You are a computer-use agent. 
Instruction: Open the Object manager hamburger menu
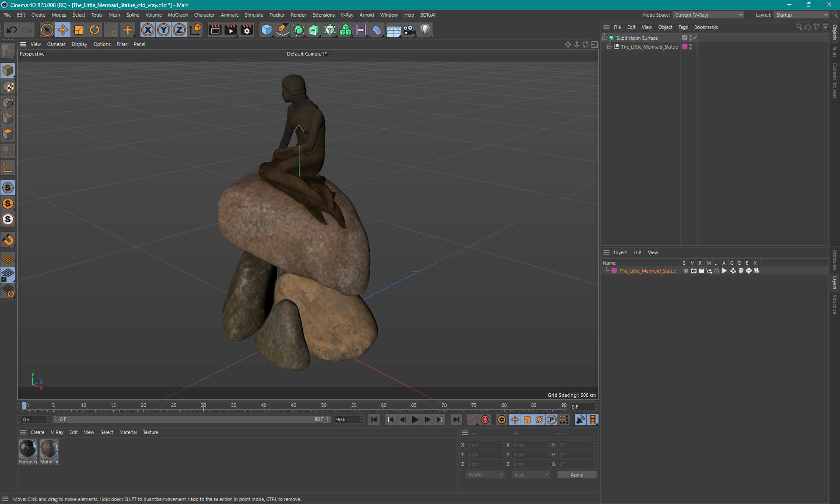click(x=606, y=27)
